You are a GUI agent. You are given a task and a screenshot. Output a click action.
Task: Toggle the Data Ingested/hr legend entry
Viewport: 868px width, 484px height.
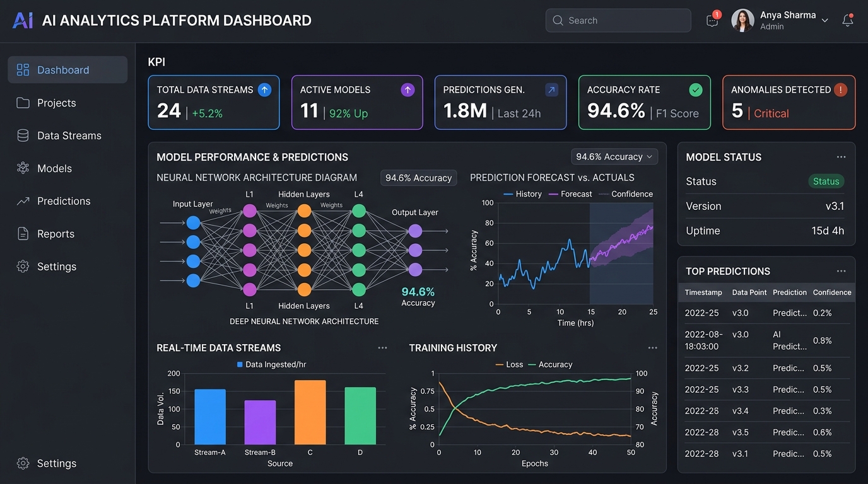click(x=272, y=365)
